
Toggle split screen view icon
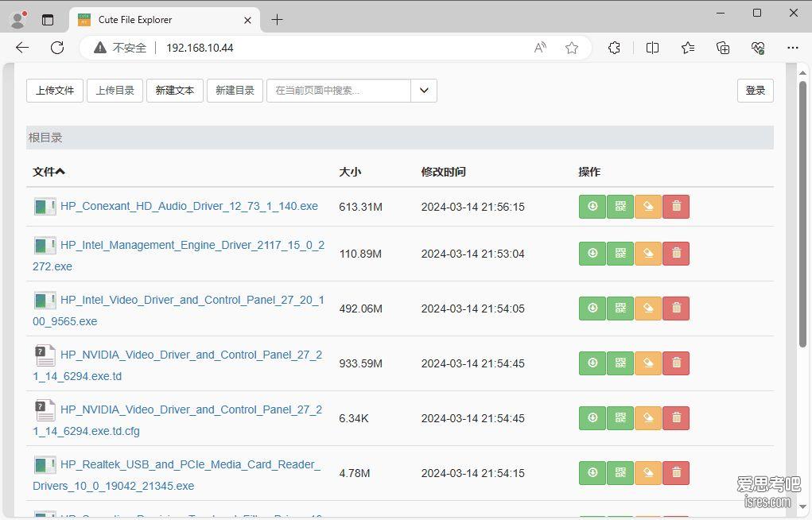(x=652, y=48)
